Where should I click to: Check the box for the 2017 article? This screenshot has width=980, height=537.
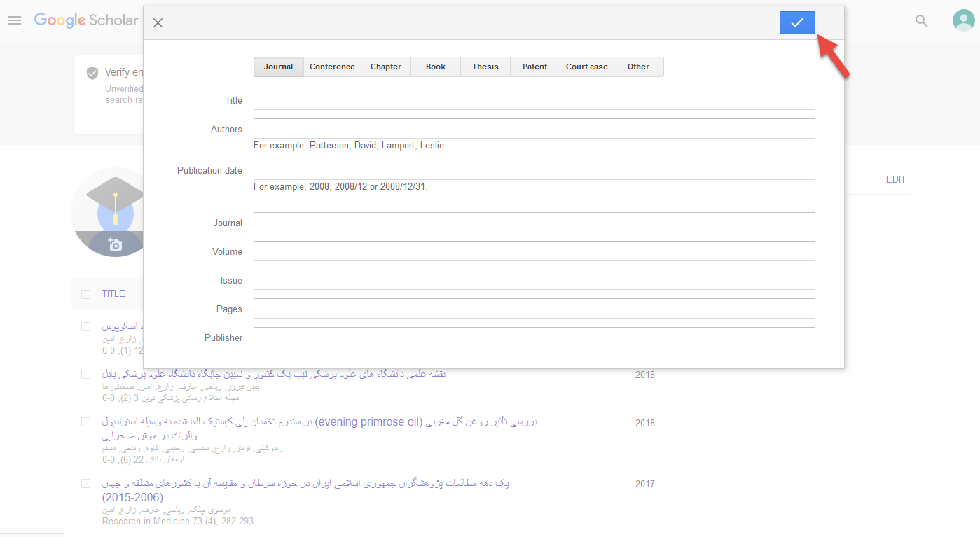point(85,484)
